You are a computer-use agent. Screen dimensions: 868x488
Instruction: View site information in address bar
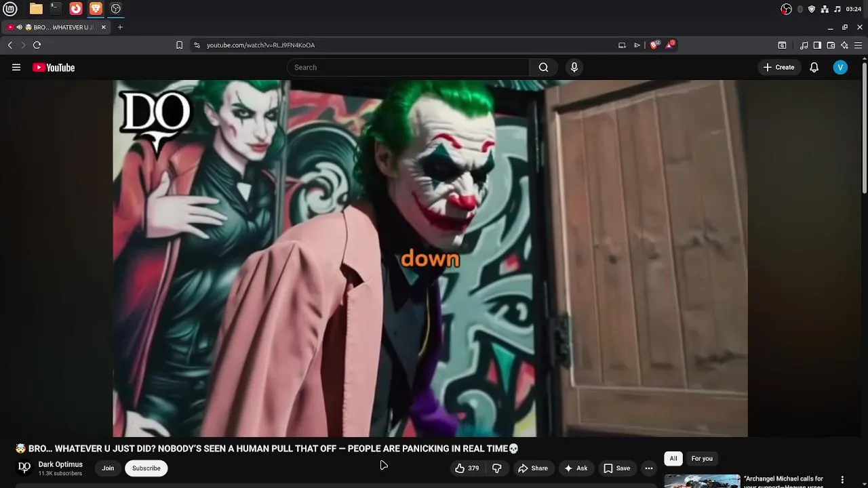(x=197, y=45)
